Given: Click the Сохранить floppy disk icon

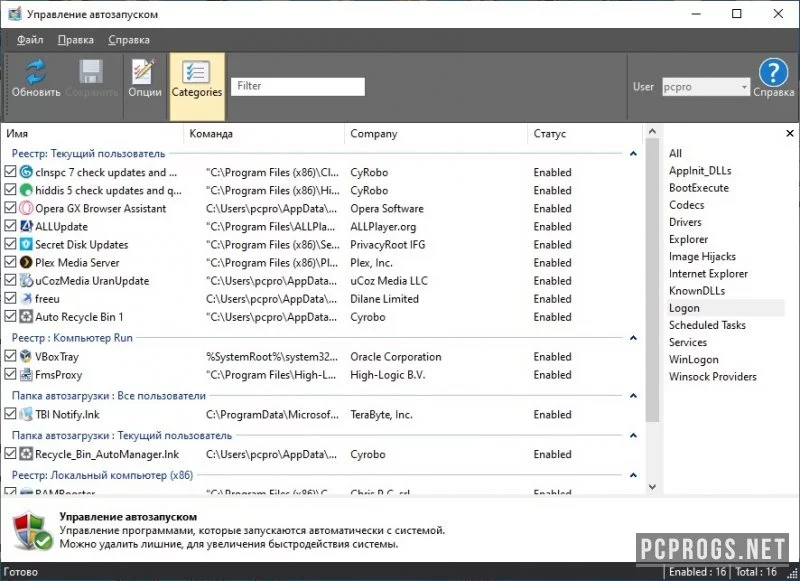Looking at the screenshot, I should 91,71.
